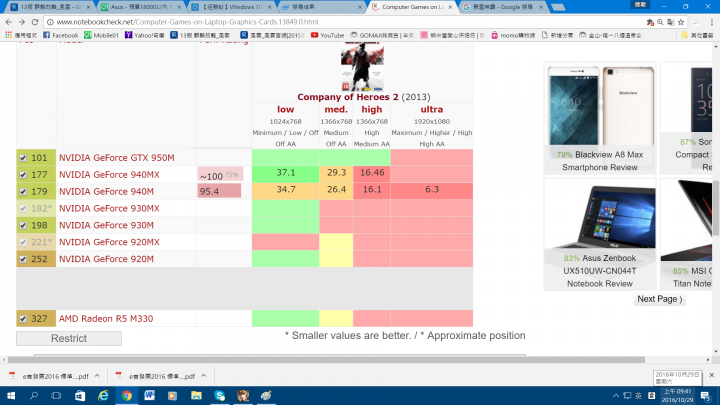Viewport: 720px width, 405px height.
Task: Click the browser forward arrow
Action: pyautogui.click(x=22, y=22)
